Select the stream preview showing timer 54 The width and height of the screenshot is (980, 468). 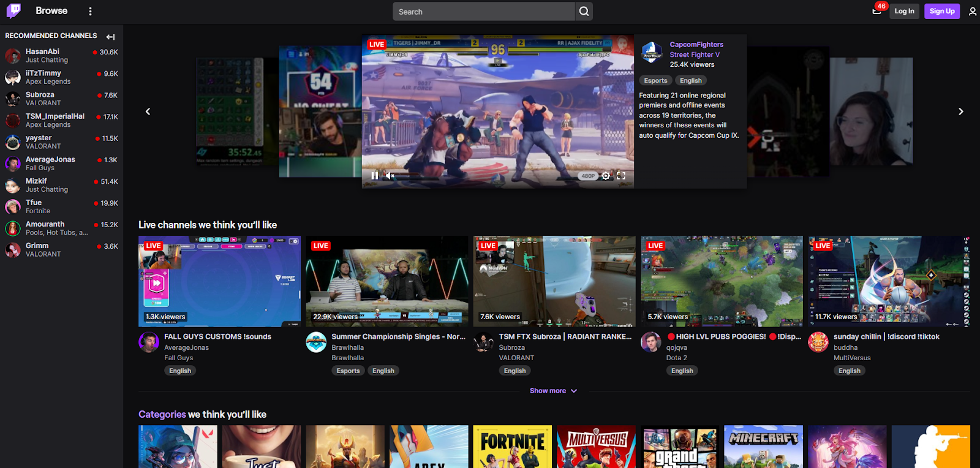tap(320, 111)
